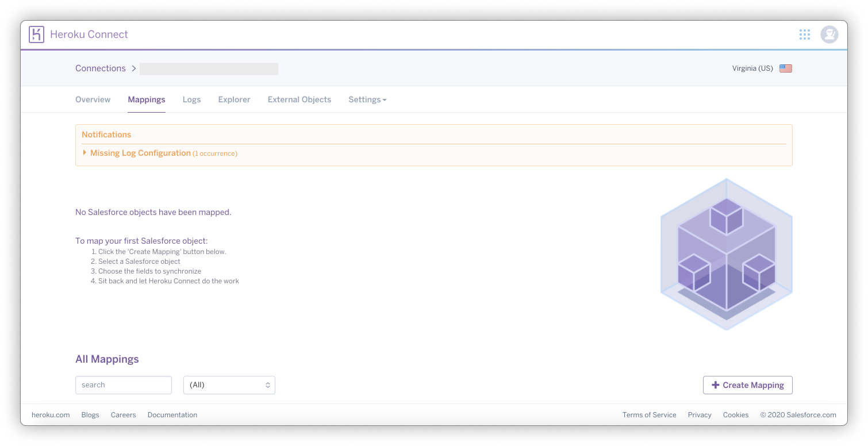Open the Careers footer link
The image size is (868, 446).
(124, 415)
